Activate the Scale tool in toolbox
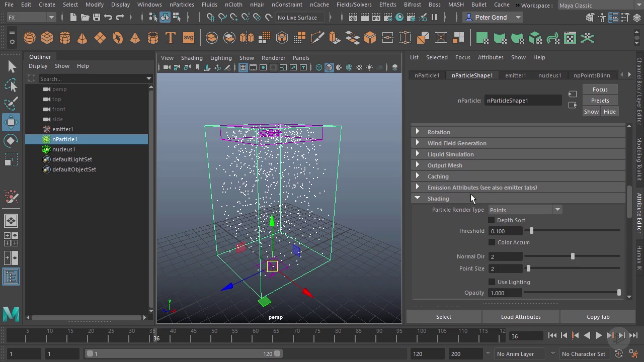The height and width of the screenshot is (362, 644). (11, 160)
